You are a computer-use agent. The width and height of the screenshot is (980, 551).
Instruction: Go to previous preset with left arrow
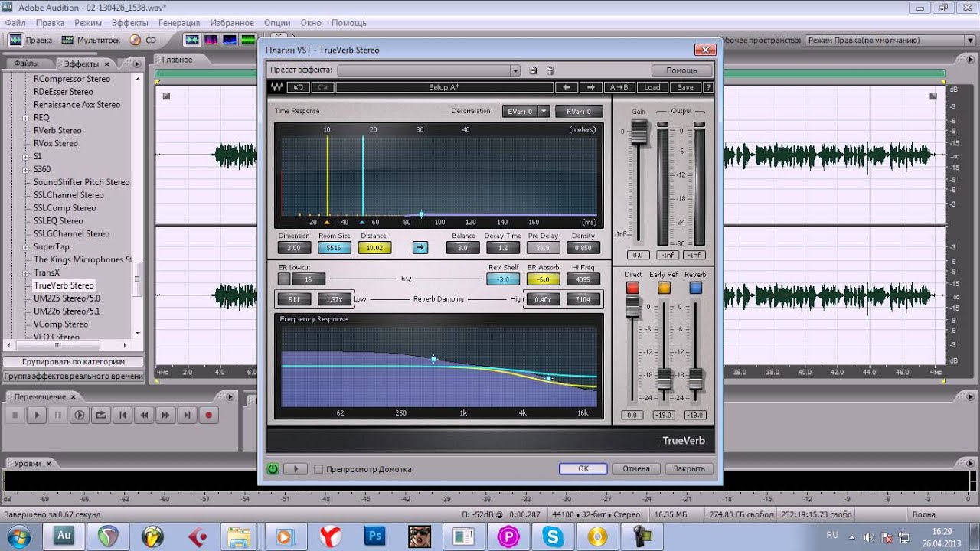coord(567,87)
